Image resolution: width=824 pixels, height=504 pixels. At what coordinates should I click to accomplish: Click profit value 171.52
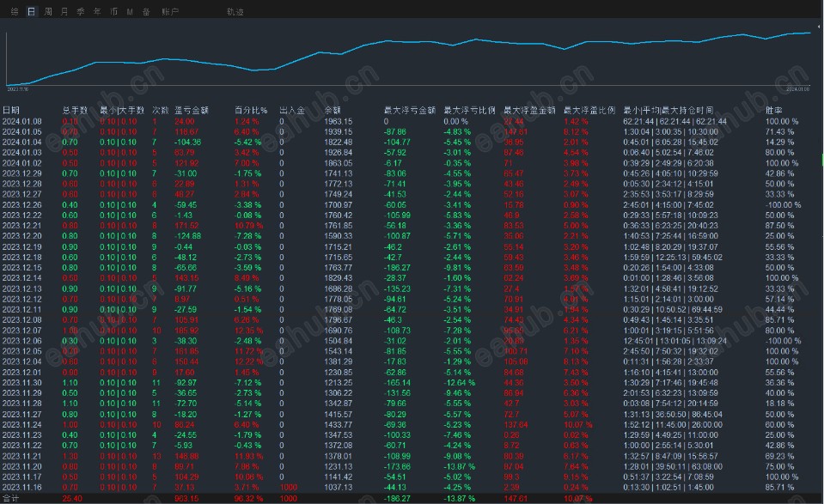[186, 226]
